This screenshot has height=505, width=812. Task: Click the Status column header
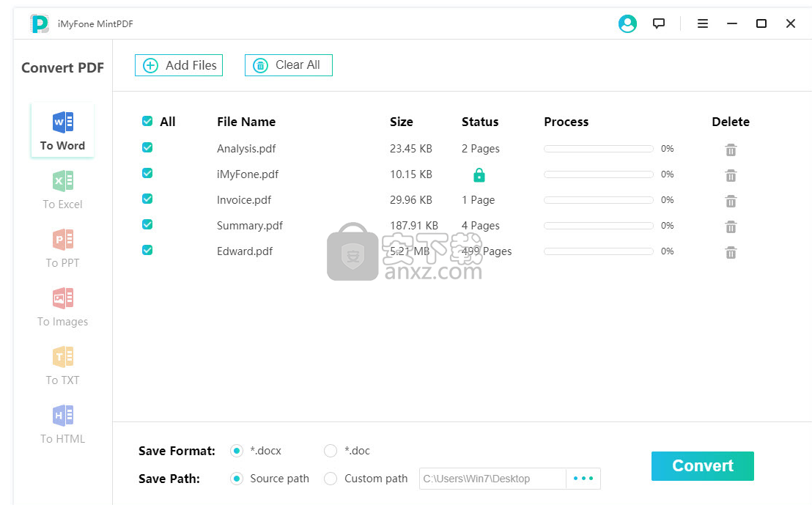click(x=480, y=122)
